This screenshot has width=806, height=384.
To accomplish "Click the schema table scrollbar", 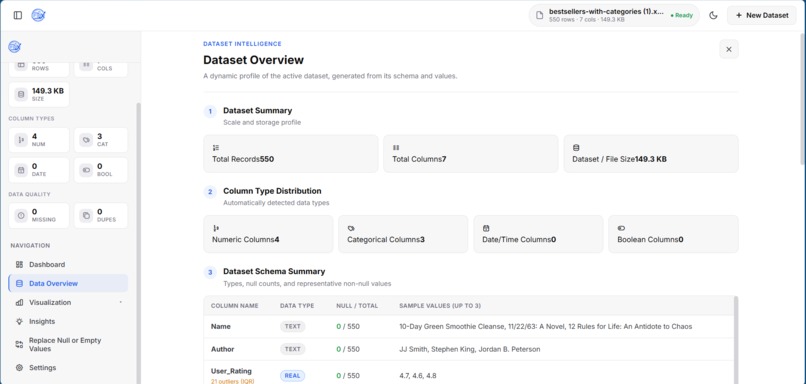I will [x=736, y=339].
